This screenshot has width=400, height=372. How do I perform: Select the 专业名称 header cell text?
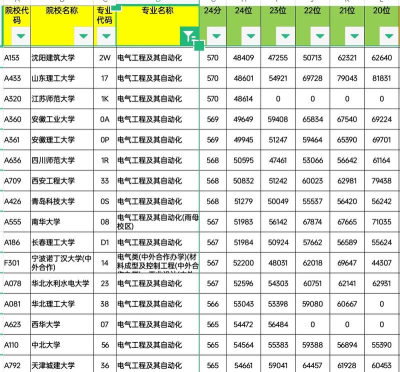(x=158, y=11)
